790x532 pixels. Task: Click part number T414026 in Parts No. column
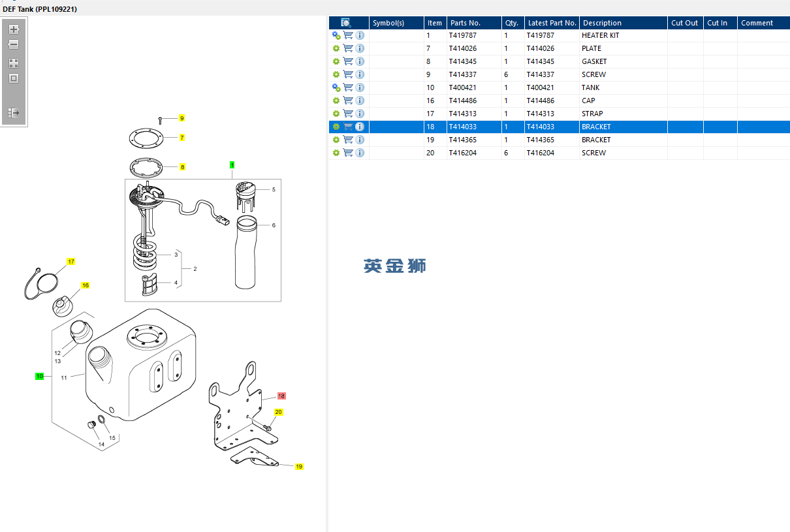[x=474, y=48]
